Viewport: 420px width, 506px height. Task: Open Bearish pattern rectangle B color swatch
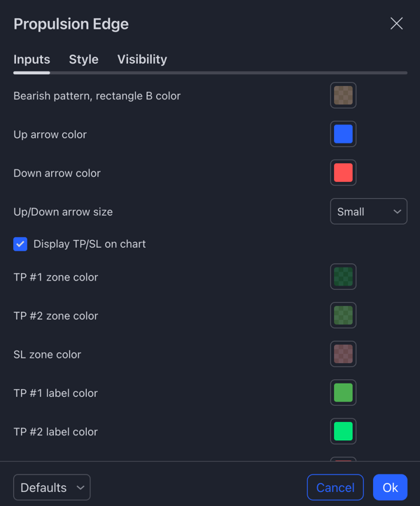tap(343, 95)
